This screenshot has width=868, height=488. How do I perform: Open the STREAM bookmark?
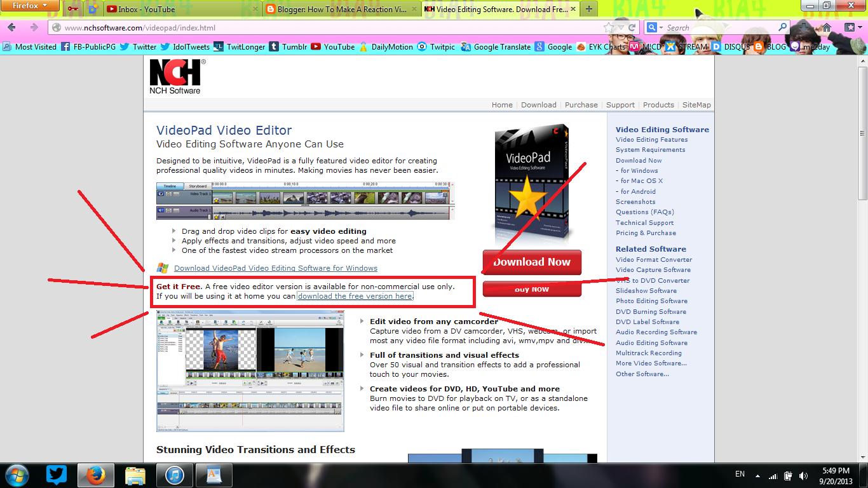(686, 47)
